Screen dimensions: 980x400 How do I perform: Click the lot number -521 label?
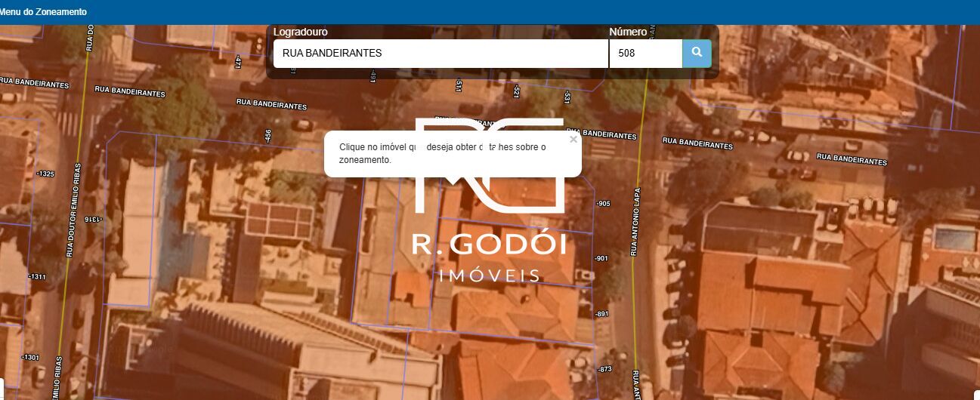pos(517,92)
